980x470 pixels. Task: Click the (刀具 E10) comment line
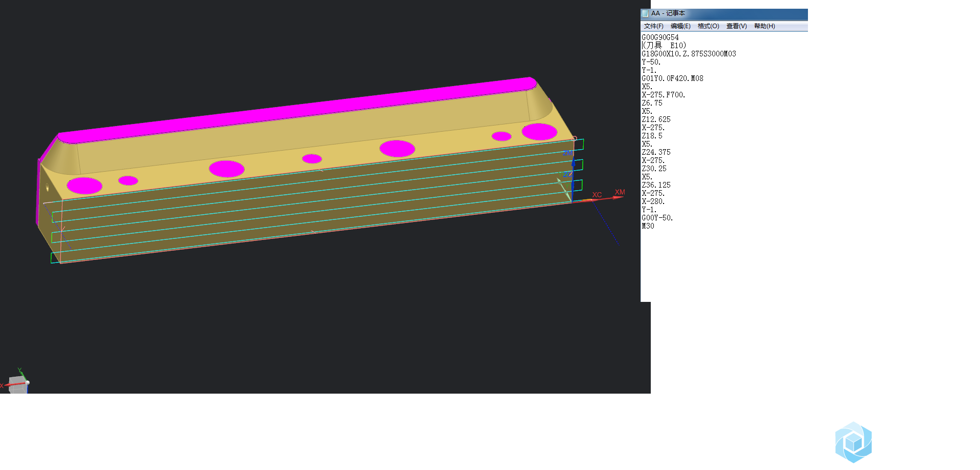(x=664, y=46)
